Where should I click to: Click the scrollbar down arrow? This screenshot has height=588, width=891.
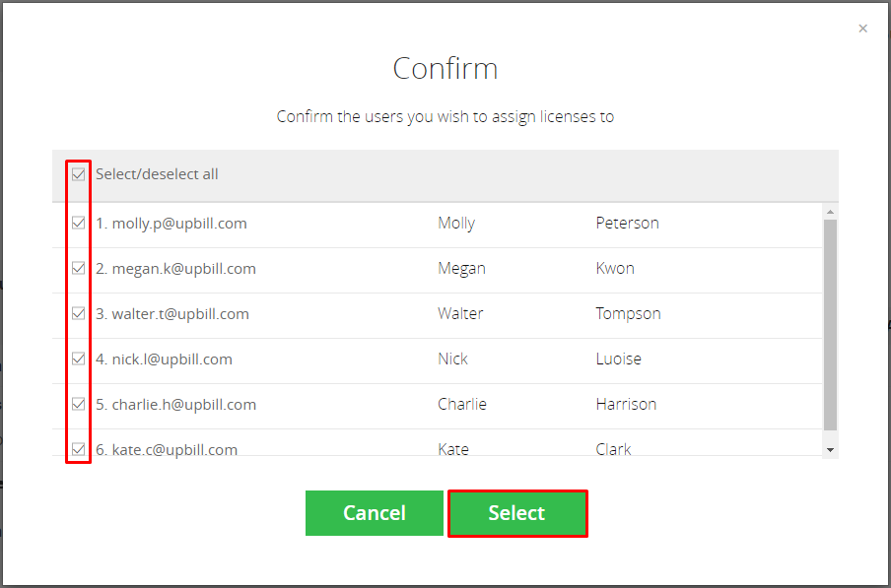pyautogui.click(x=830, y=450)
